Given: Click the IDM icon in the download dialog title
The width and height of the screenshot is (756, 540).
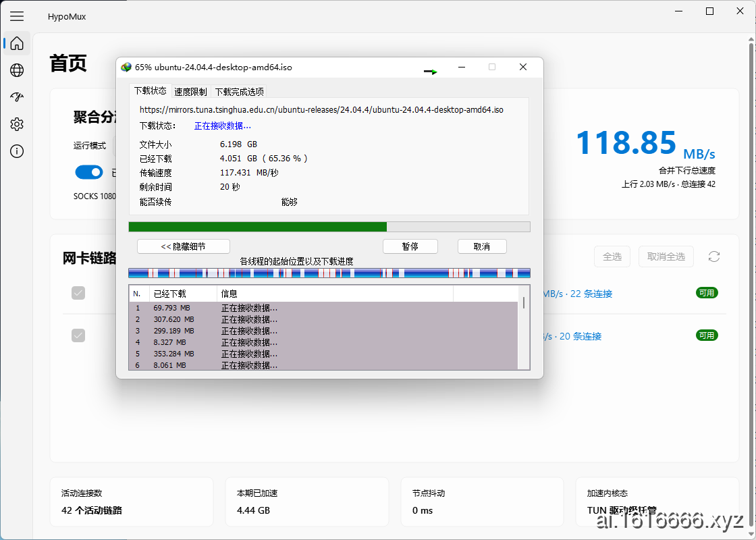Looking at the screenshot, I should coord(126,67).
